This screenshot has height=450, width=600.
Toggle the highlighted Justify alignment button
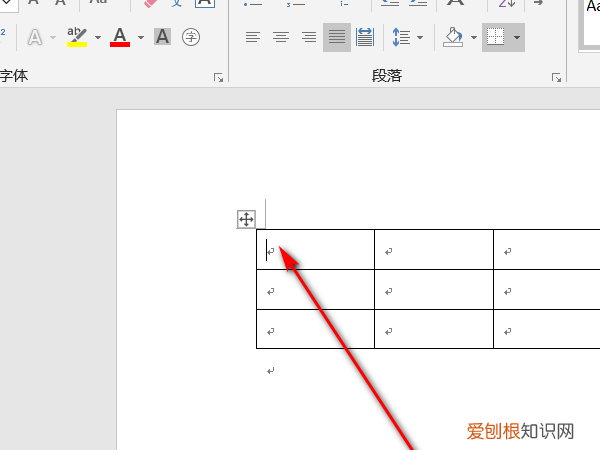(337, 37)
